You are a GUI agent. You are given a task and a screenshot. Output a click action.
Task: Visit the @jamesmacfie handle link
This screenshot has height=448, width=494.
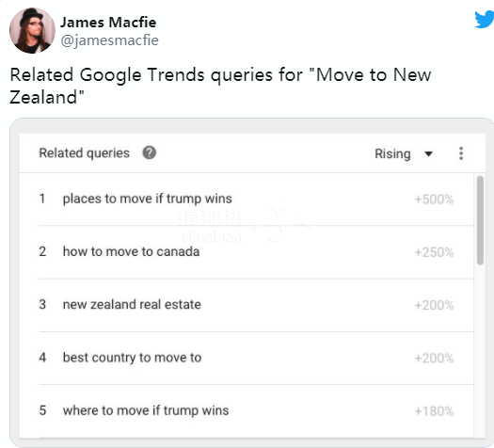110,40
